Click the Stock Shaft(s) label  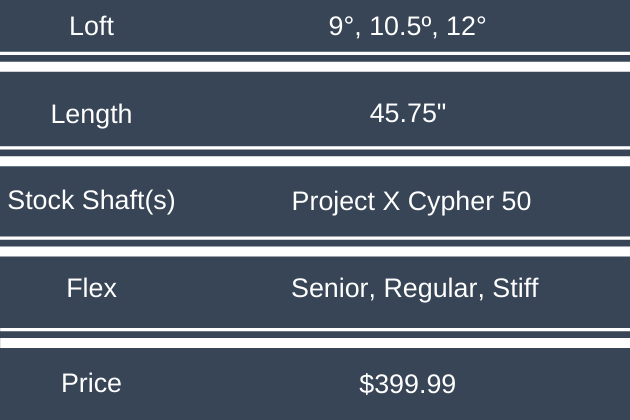tap(92, 201)
